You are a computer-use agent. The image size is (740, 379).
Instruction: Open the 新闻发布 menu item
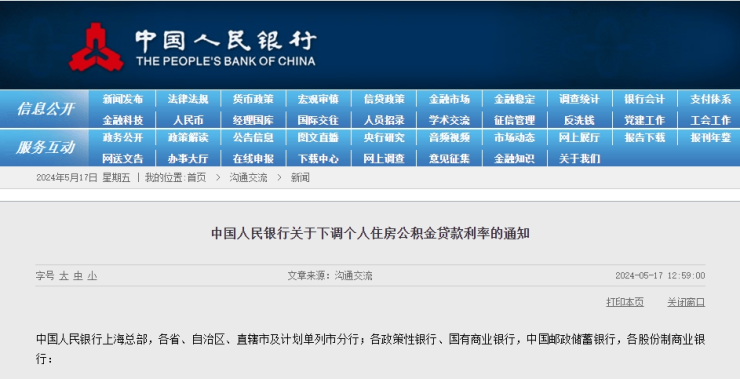[123, 99]
